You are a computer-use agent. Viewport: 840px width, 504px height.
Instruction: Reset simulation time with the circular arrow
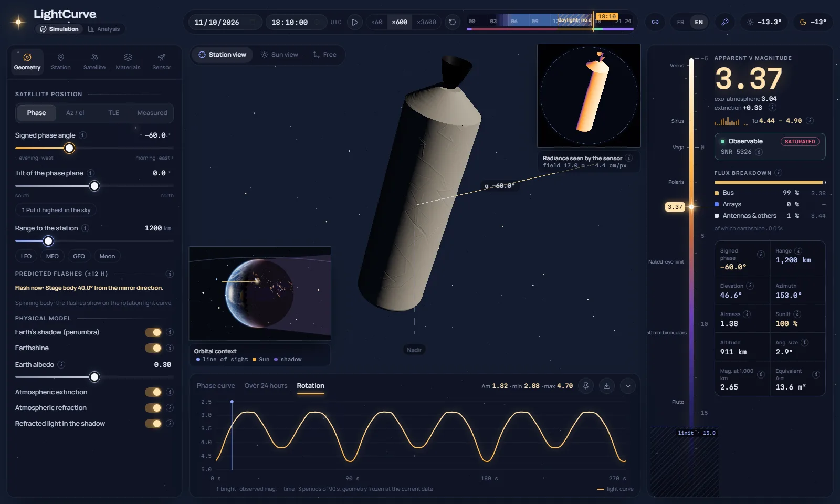coord(452,22)
